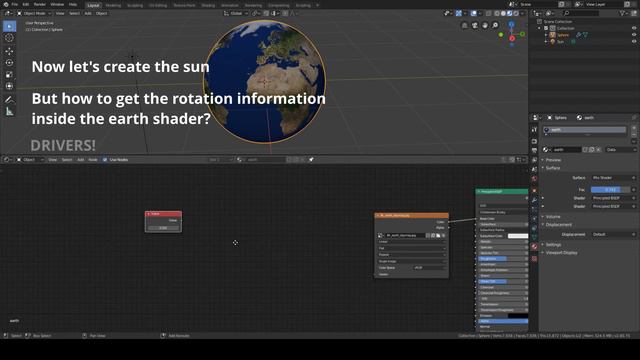Image resolution: width=640 pixels, height=360 pixels.
Task: Open the Edit menu
Action: [x=26, y=4]
